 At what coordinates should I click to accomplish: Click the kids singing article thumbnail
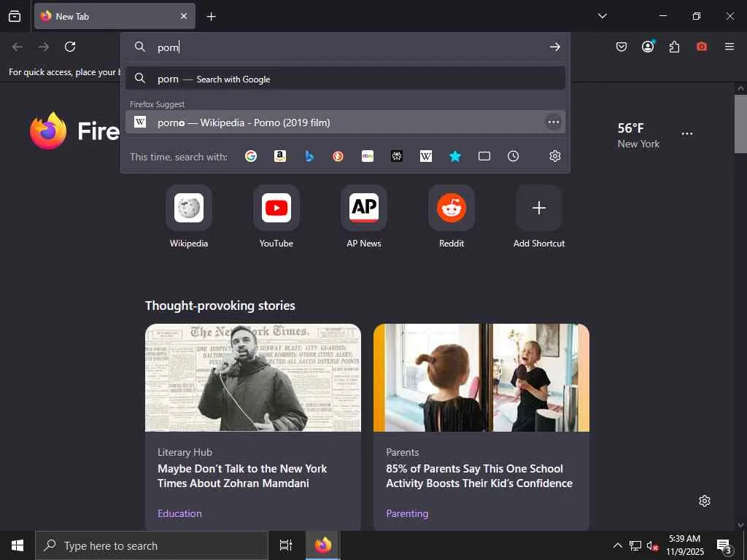481,378
